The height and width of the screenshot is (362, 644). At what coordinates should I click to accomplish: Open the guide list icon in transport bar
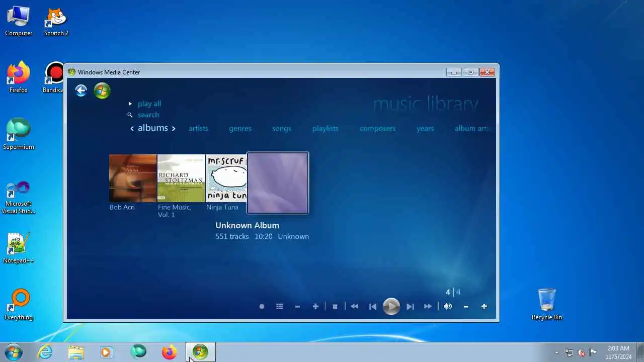coord(280,306)
